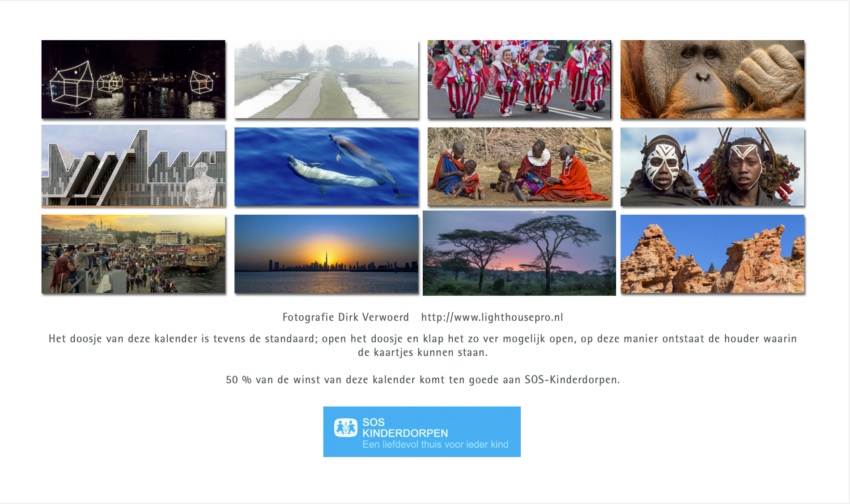Click the Maasai women sitting photo

click(x=519, y=167)
